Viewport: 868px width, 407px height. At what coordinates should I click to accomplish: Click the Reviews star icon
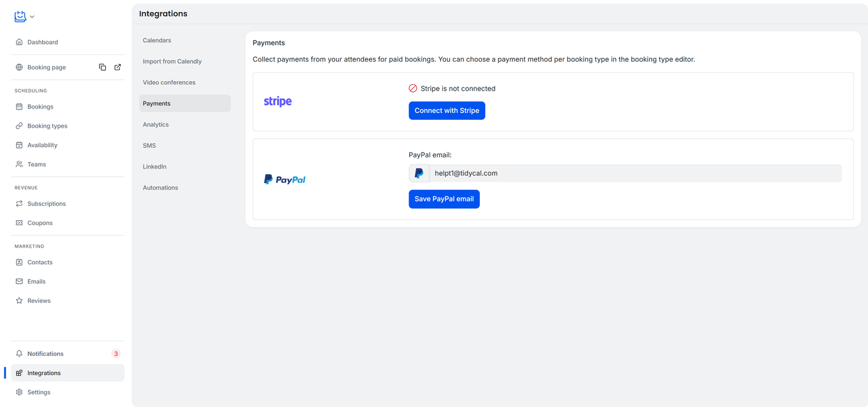19,300
